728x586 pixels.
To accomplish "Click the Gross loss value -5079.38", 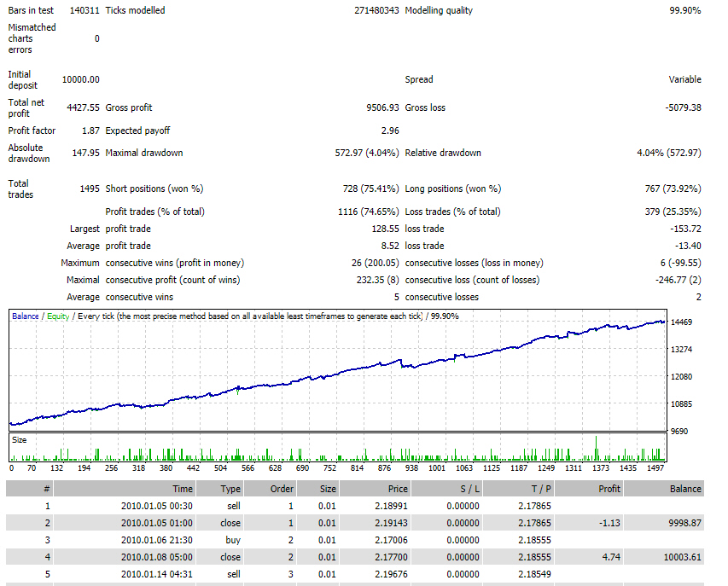I will click(683, 107).
